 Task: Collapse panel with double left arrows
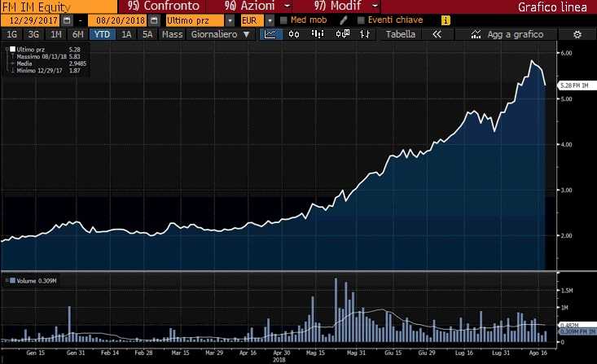point(437,34)
